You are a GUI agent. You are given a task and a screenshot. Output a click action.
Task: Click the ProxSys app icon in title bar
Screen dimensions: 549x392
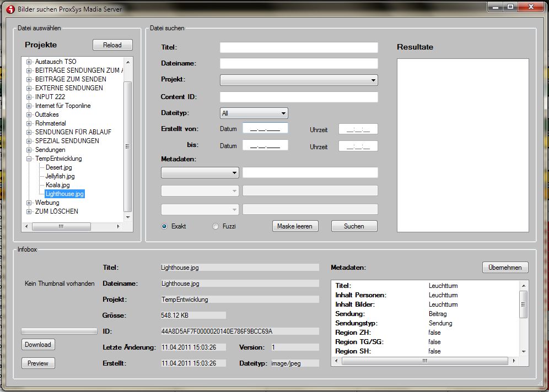[x=9, y=9]
